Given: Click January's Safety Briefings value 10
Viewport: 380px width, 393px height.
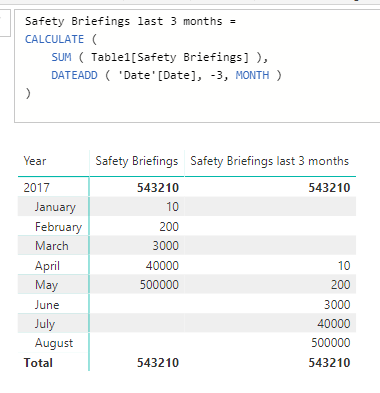Looking at the screenshot, I should [x=173, y=207].
